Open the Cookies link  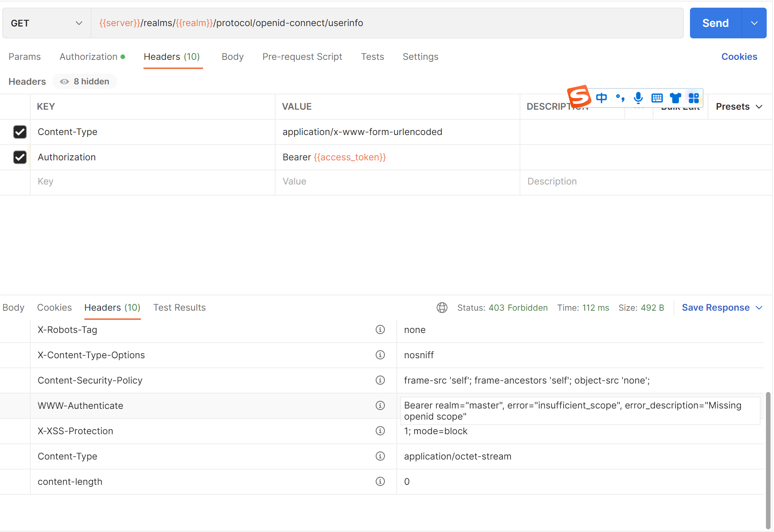[x=739, y=57]
